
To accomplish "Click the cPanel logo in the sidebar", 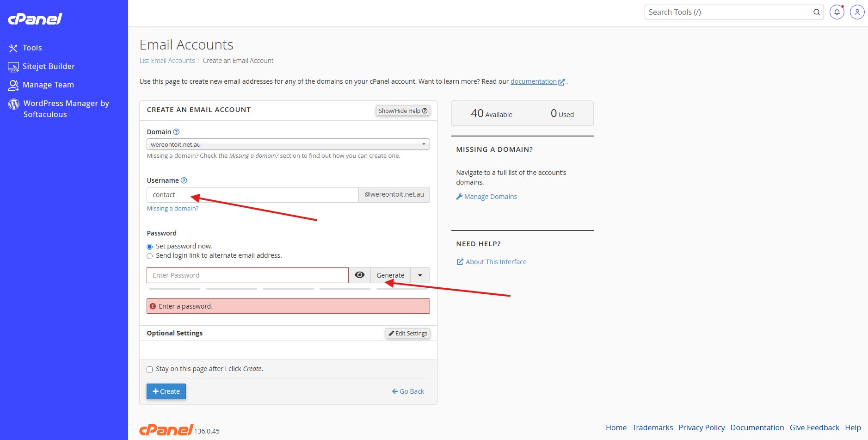I will click(x=35, y=19).
